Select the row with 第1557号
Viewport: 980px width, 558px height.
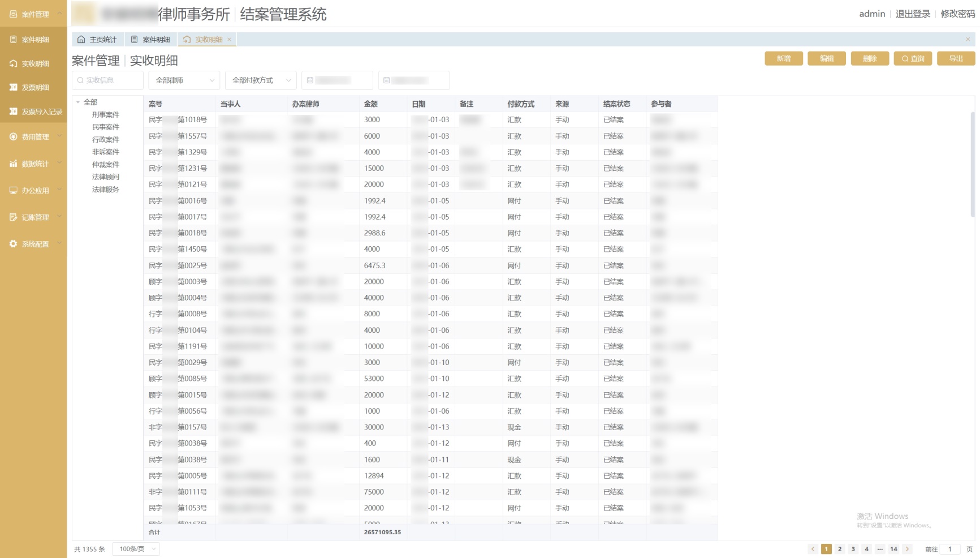pos(430,136)
